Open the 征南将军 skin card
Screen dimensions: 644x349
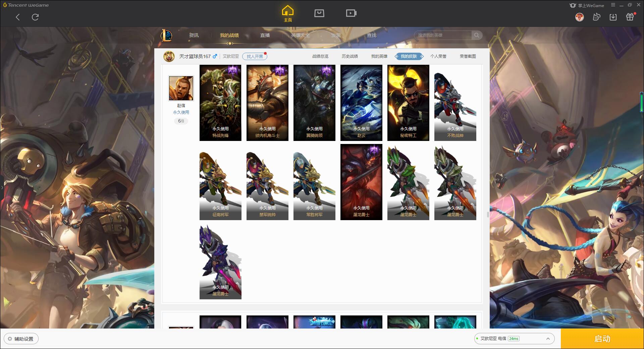[220, 182]
